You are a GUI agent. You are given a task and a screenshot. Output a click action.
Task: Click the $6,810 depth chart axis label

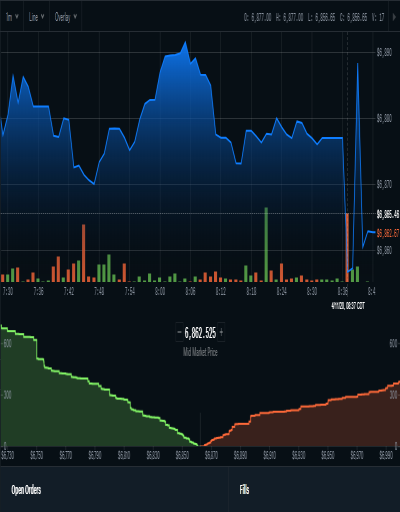[124, 455]
